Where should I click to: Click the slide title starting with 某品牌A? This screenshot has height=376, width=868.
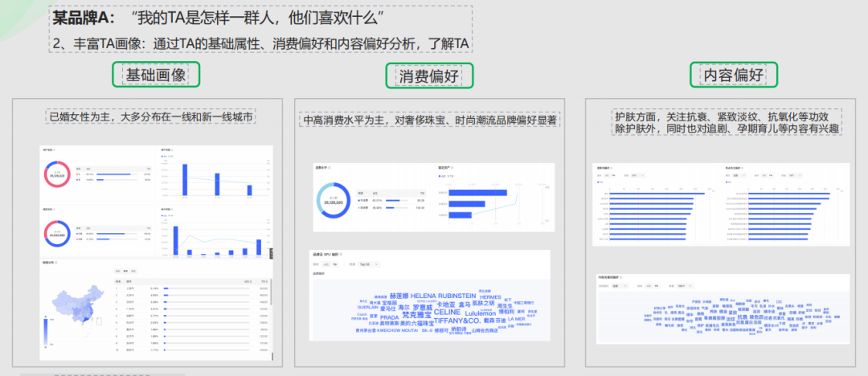[219, 17]
